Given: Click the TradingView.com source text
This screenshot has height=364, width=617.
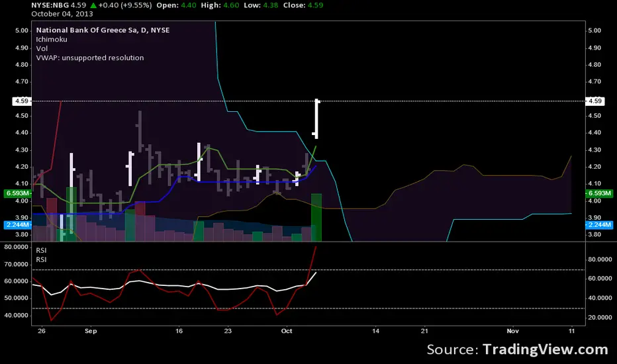Looking at the screenshot, I should pyautogui.click(x=546, y=349).
